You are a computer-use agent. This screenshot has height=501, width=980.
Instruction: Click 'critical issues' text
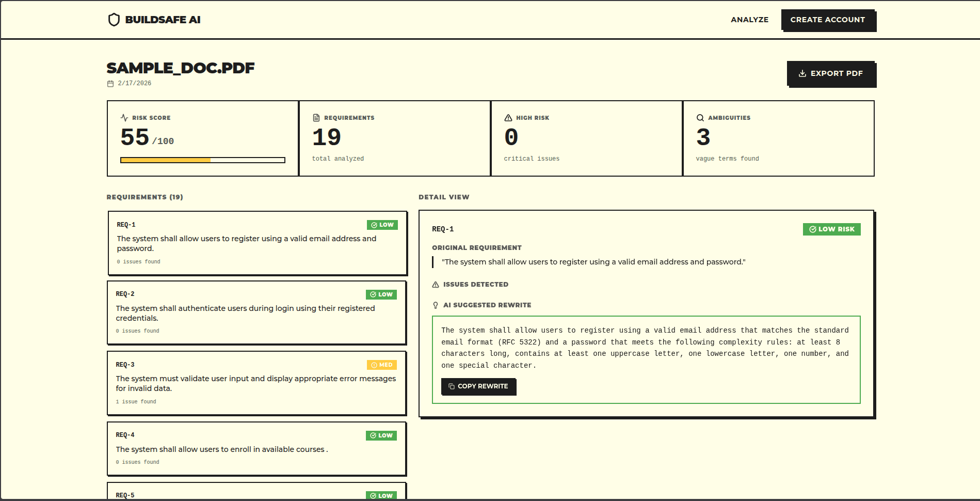coord(532,159)
